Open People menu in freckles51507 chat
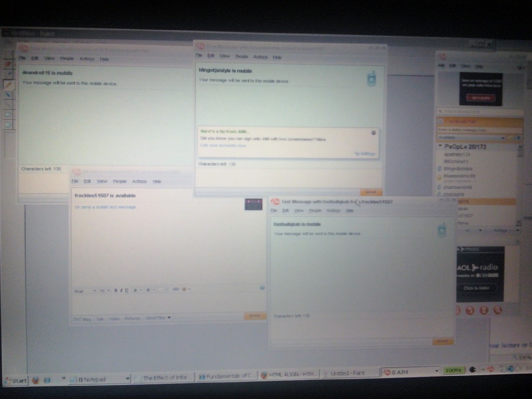This screenshot has width=532, height=399. click(120, 181)
